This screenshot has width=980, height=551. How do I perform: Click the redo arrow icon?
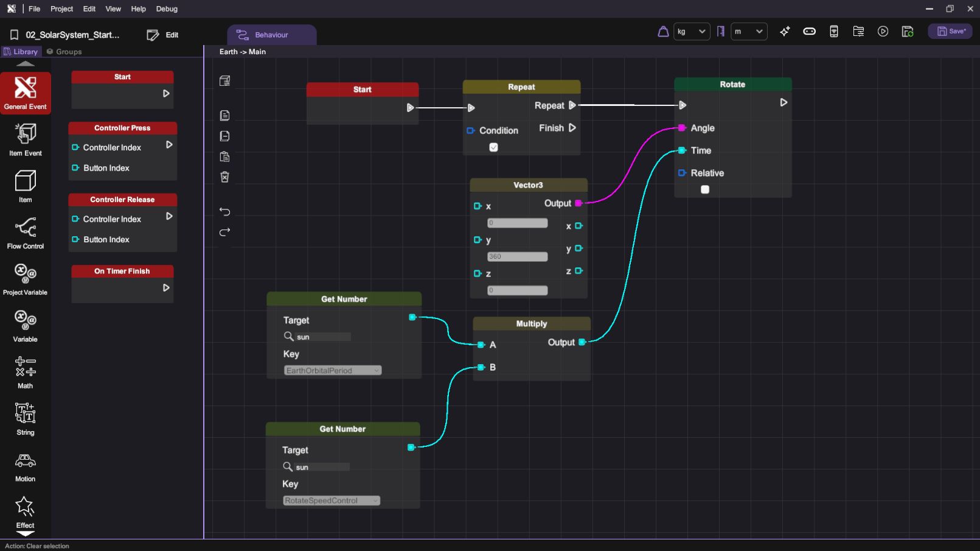(224, 232)
